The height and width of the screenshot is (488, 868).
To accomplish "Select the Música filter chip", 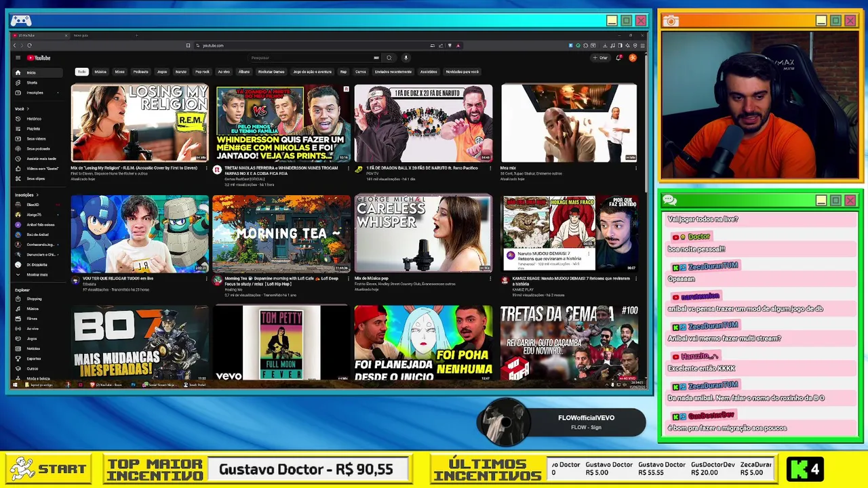I will pyautogui.click(x=100, y=72).
